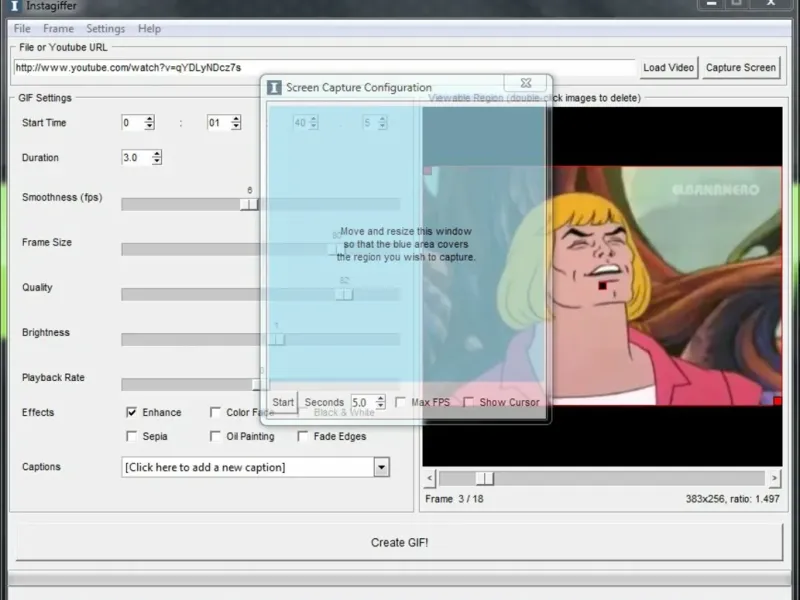Click the red crop handle at bottom-right
The image size is (800, 600).
[x=778, y=401]
